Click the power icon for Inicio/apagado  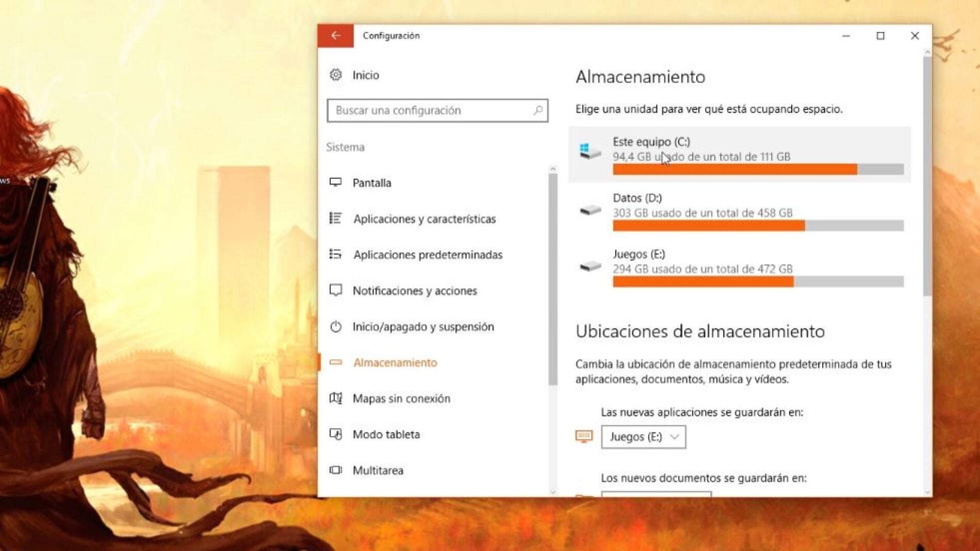(336, 327)
